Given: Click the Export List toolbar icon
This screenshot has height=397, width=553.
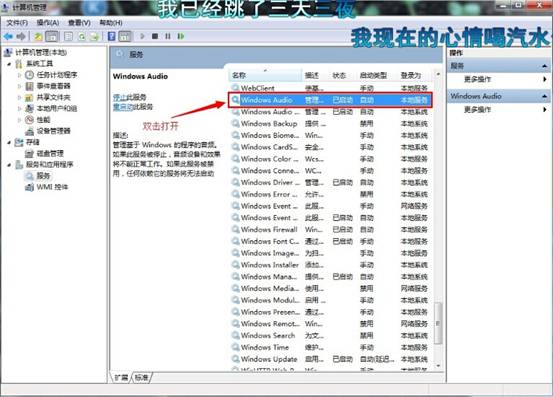Looking at the screenshot, I should pos(94,36).
